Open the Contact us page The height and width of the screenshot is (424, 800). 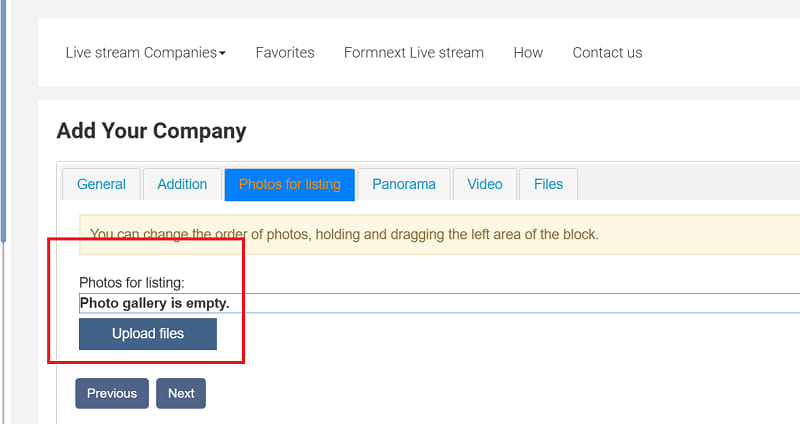pos(607,53)
